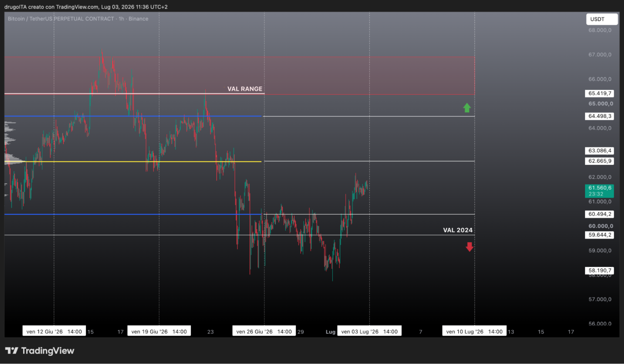This screenshot has width=624, height=364.
Task: Click the green current price tag 61.560,6
Action: pos(599,191)
